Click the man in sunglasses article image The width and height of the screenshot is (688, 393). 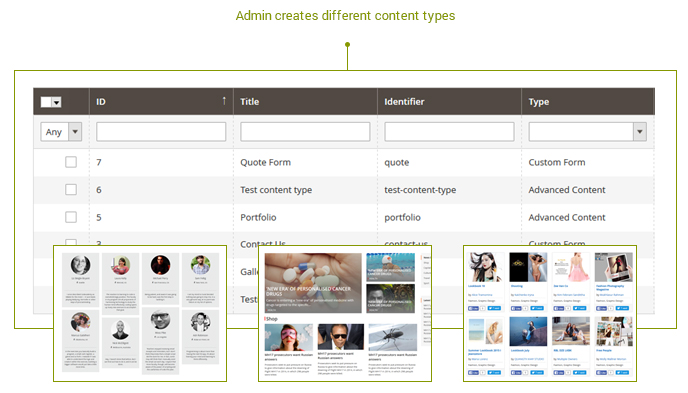pyautogui.click(x=340, y=337)
